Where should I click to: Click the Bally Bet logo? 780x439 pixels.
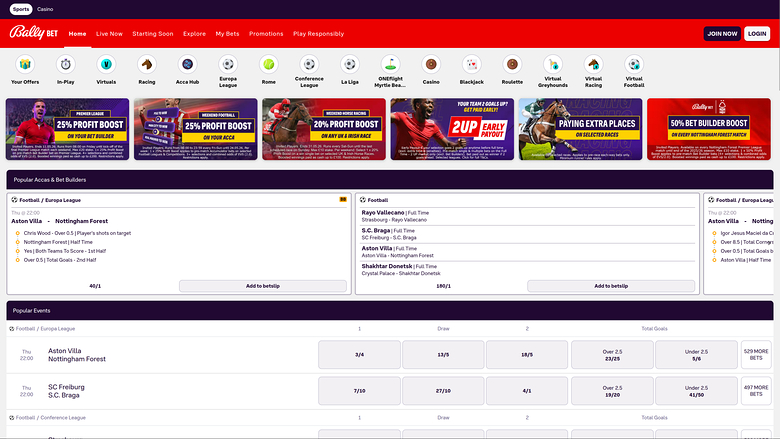click(34, 33)
